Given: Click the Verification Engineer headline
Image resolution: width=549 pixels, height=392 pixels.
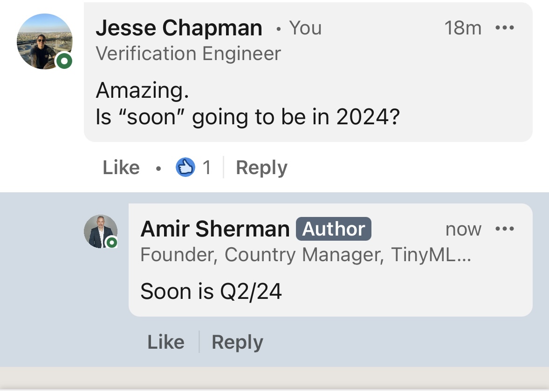Looking at the screenshot, I should (x=188, y=54).
